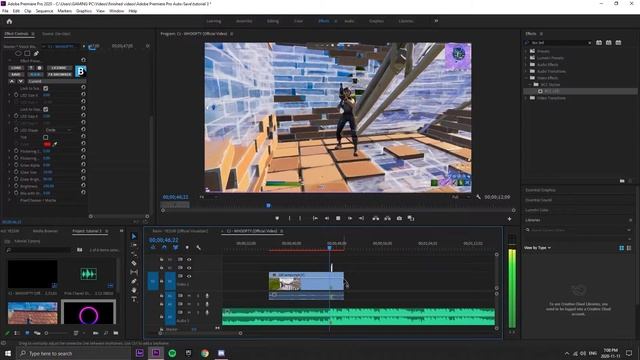
Task: Open the LED Shape Circle dropdown
Action: click(58, 130)
